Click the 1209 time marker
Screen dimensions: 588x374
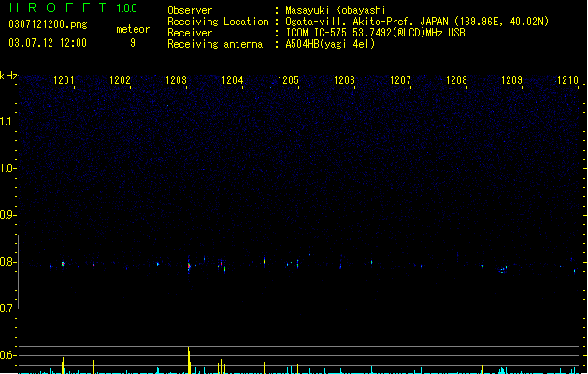[x=511, y=79]
